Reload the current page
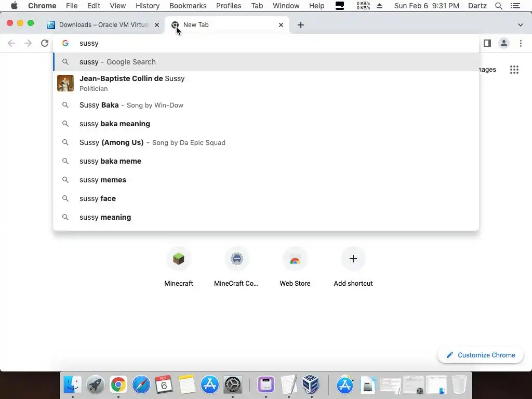 [x=45, y=43]
